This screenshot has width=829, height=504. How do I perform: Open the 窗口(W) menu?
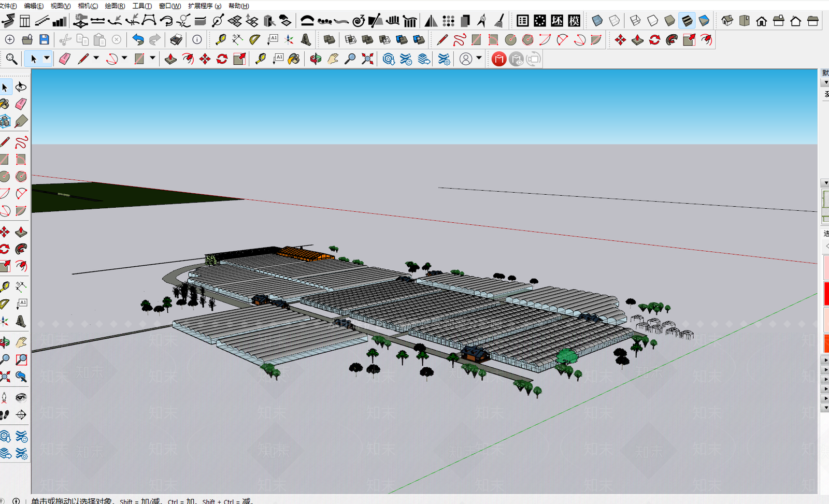[170, 6]
